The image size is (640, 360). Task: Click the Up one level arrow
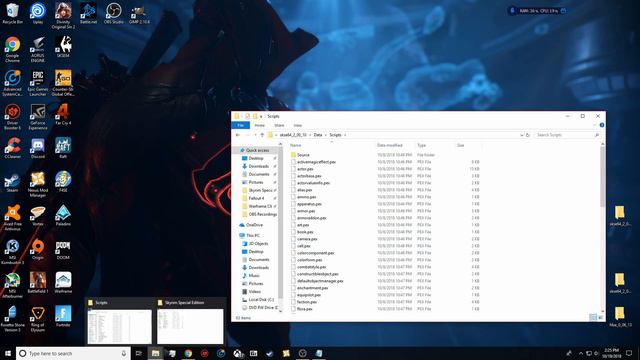pyautogui.click(x=262, y=135)
